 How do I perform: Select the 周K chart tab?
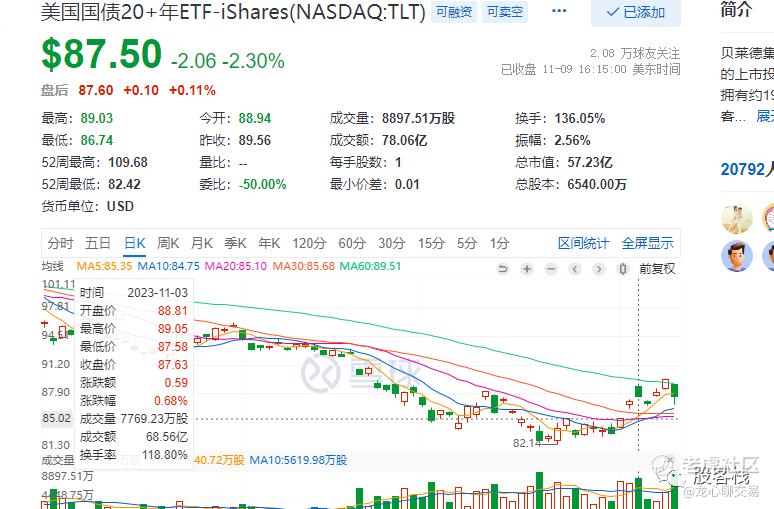[x=168, y=243]
